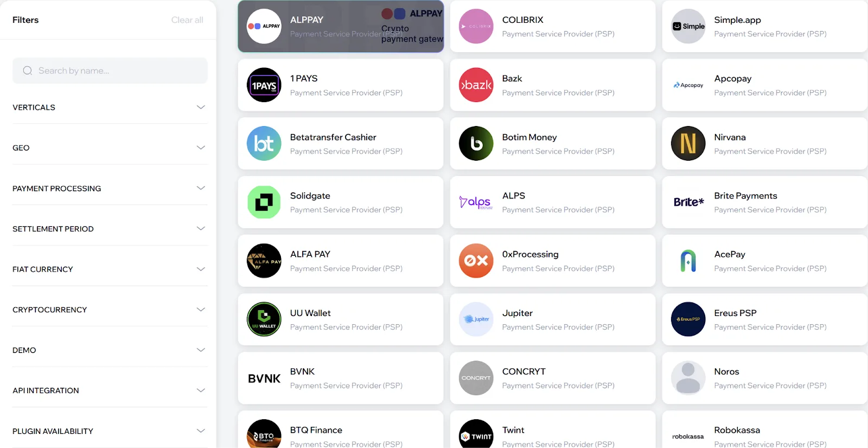Open the orange 0xProcessing logo
The height and width of the screenshot is (448, 868).
click(x=476, y=261)
